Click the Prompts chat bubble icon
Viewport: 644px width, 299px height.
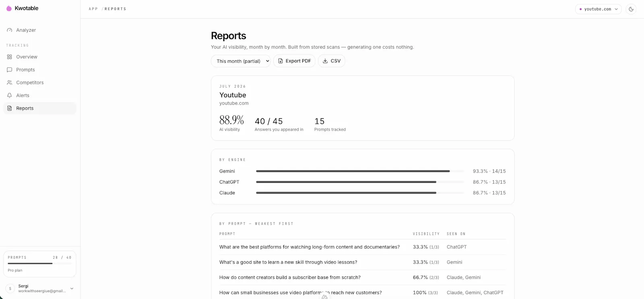click(10, 70)
